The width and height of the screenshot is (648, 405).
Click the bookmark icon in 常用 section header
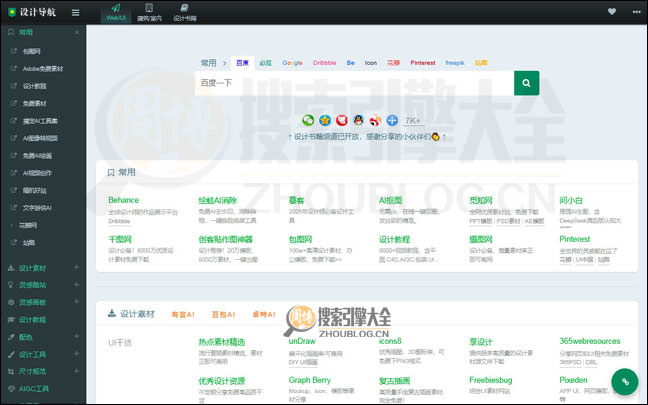(x=111, y=172)
